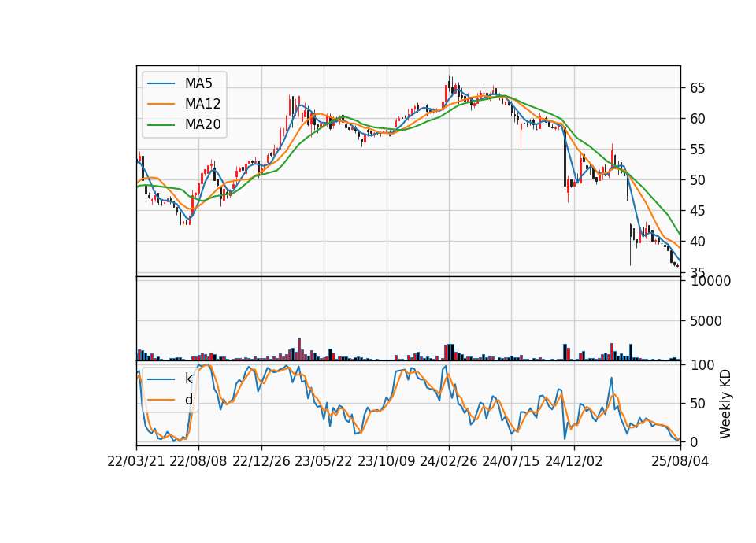Click the MA12 legend label
This screenshot has width=756, height=543.
[202, 104]
